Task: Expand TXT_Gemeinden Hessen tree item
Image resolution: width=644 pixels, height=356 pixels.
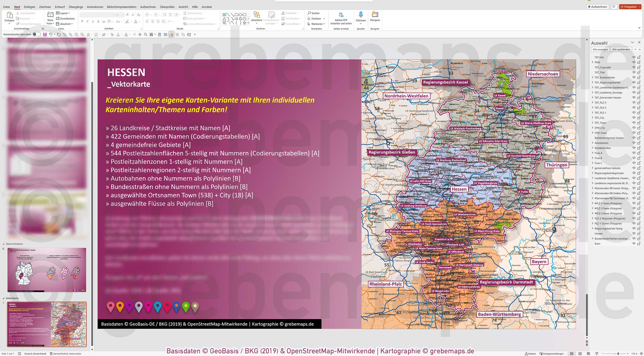Action: 592,97
